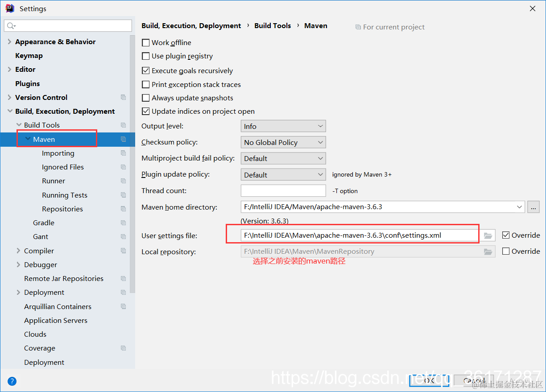Select Application Servers in the tree
This screenshot has height=392, width=546.
click(56, 320)
